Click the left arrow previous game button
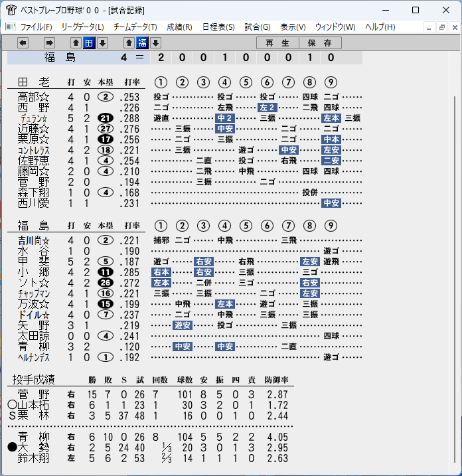Screen dimensions: 462x476 pos(23,42)
